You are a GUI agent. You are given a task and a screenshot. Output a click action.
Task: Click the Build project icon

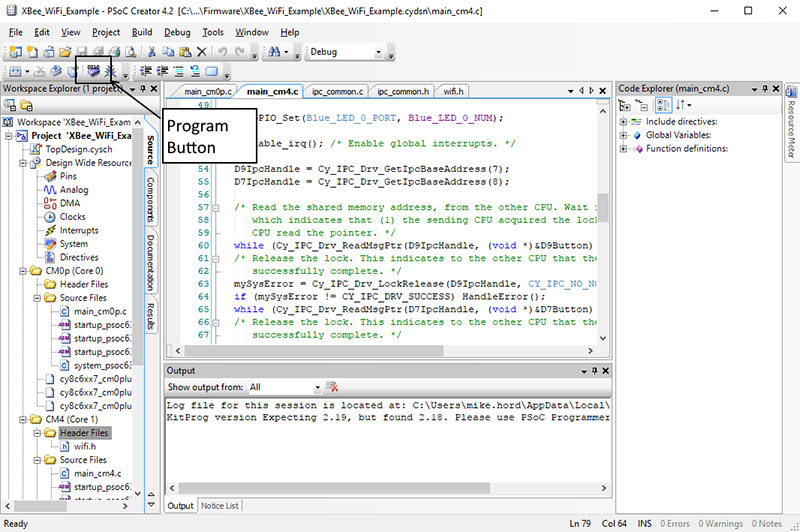point(15,71)
